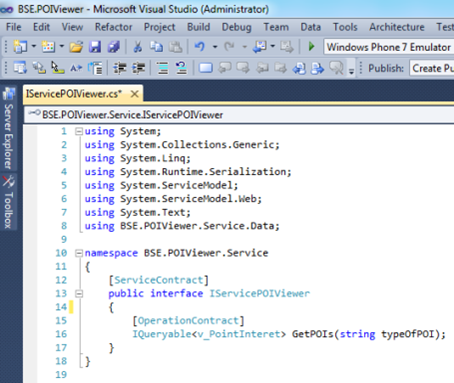Click the New Project toolbar icon
454x383 pixels.
tap(20, 47)
